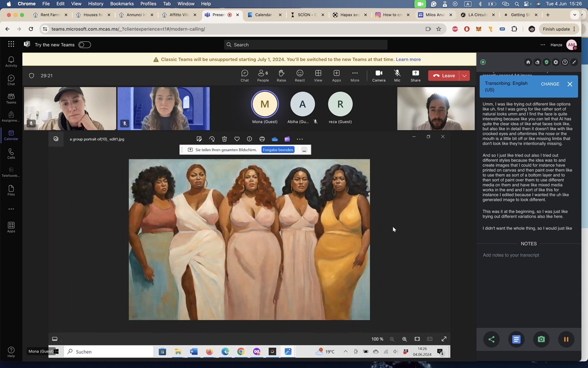Open help in the transcription panel
The image size is (588, 368).
565,62
